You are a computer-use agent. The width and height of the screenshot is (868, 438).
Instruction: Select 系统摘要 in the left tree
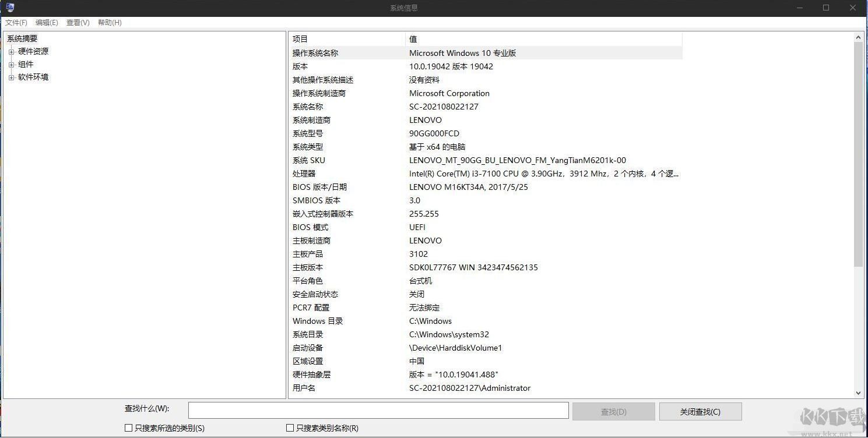pyautogui.click(x=23, y=38)
